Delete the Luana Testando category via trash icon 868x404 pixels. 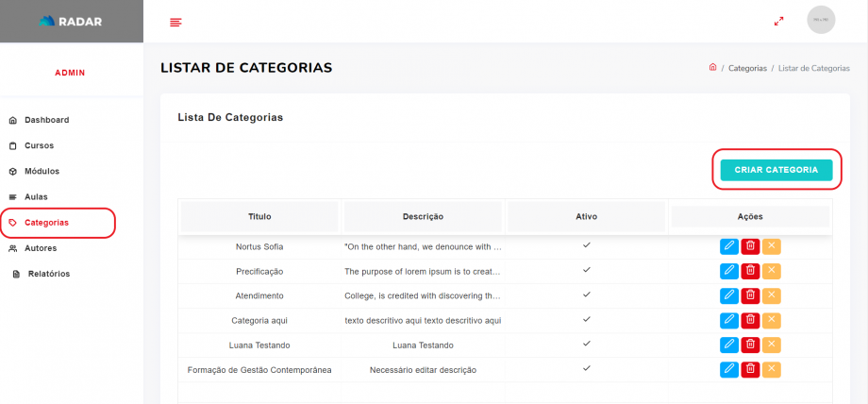(750, 345)
